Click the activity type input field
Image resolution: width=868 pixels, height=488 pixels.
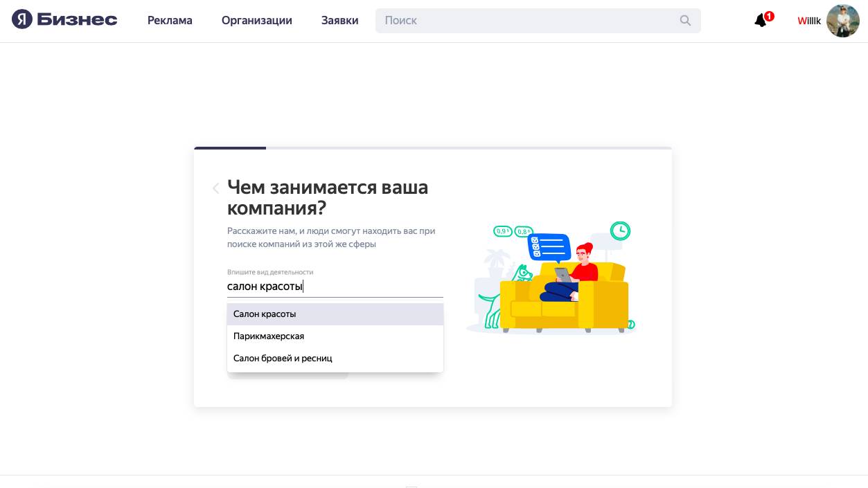tap(335, 286)
